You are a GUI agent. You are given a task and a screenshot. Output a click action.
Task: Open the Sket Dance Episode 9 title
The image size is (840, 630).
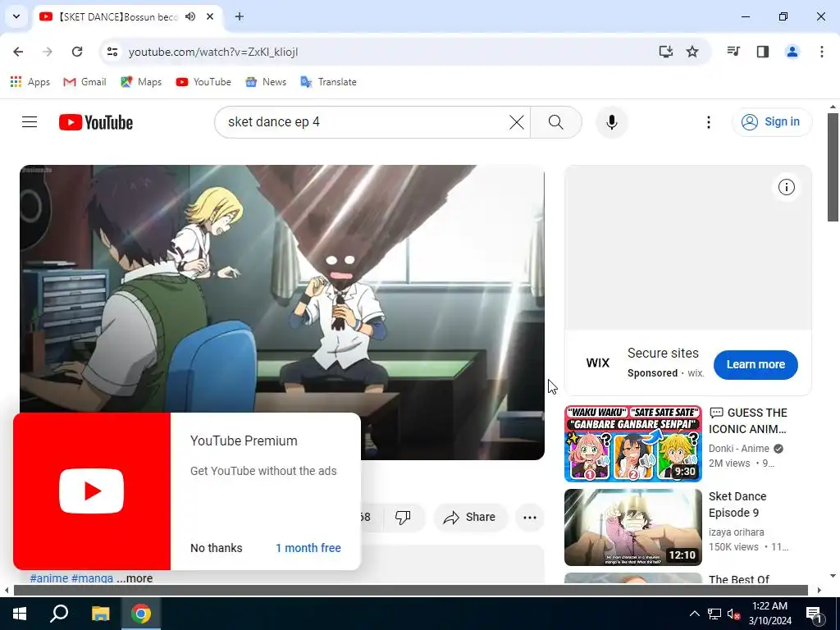[x=737, y=504]
